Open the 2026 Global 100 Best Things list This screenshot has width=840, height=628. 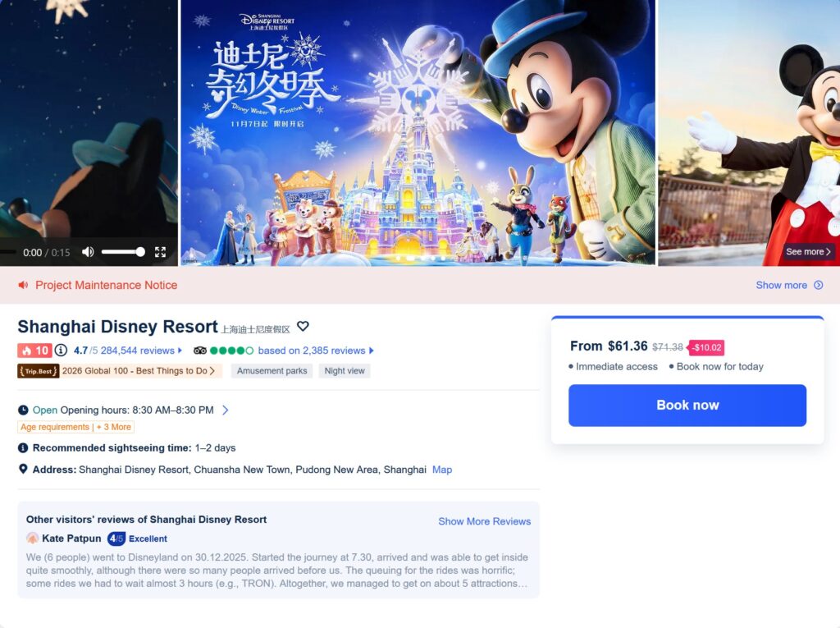(138, 370)
